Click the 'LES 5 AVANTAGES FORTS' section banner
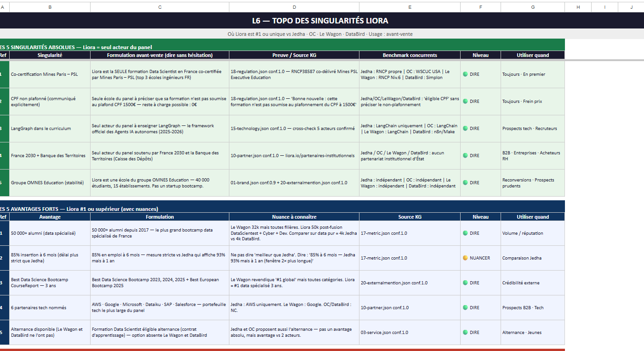 [282, 209]
